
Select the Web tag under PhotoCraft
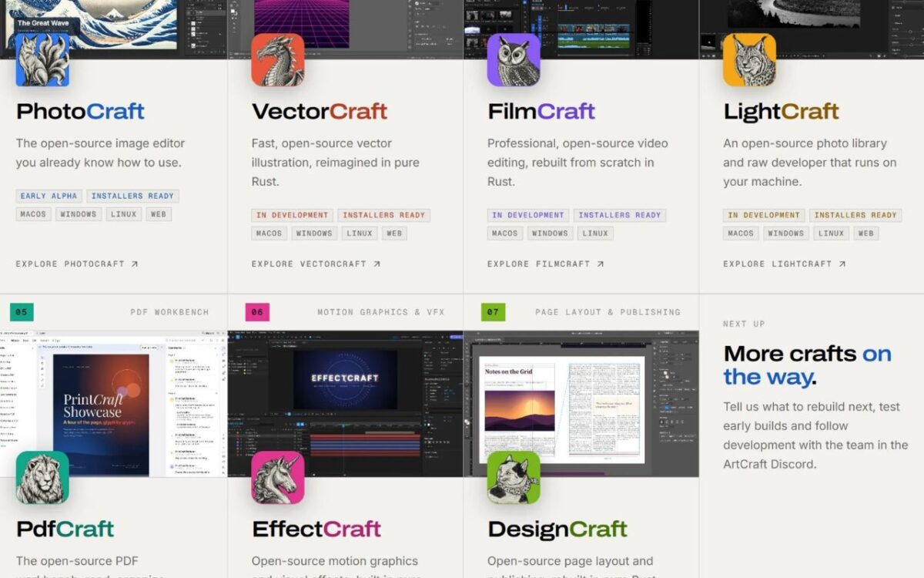click(159, 214)
